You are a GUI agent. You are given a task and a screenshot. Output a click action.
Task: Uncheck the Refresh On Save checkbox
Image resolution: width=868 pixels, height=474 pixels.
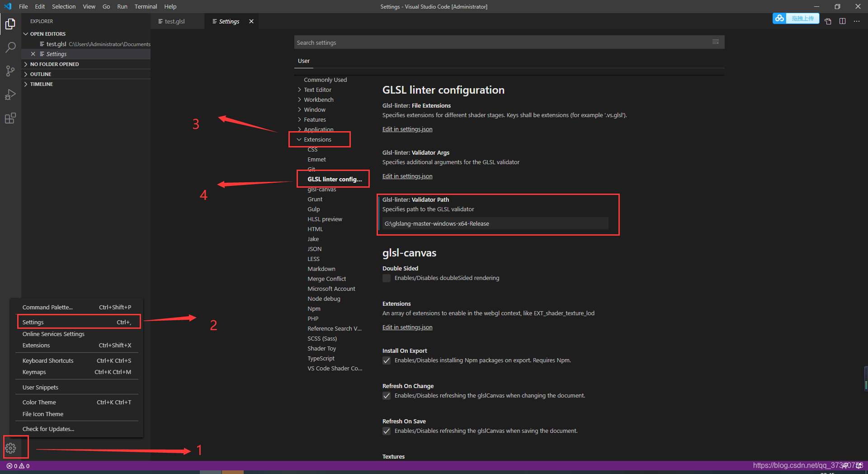(387, 431)
